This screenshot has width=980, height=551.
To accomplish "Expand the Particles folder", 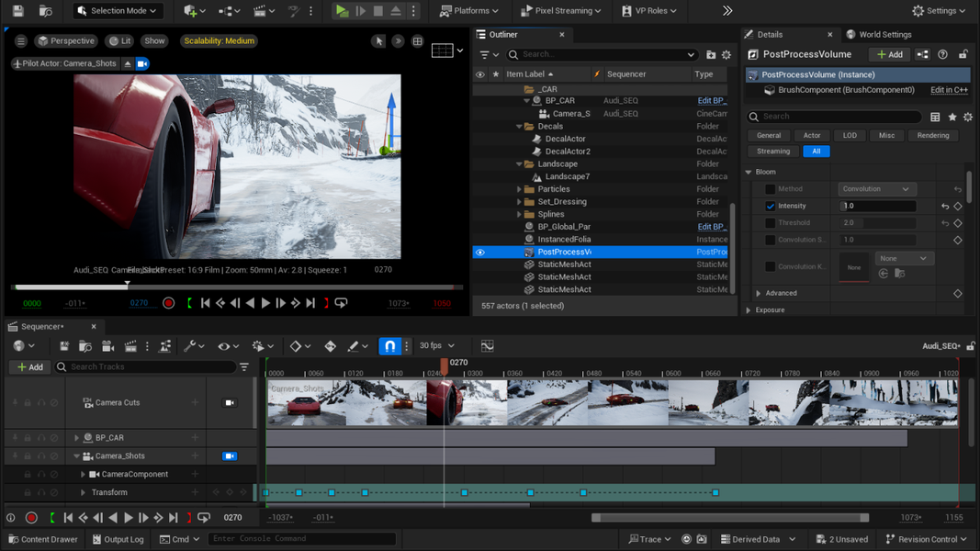I will click(519, 189).
